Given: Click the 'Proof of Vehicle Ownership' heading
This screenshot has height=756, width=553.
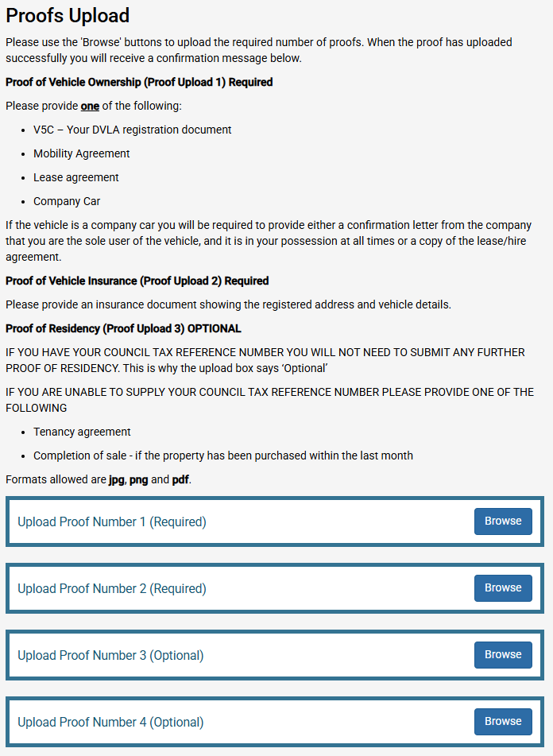Looking at the screenshot, I should pyautogui.click(x=139, y=82).
